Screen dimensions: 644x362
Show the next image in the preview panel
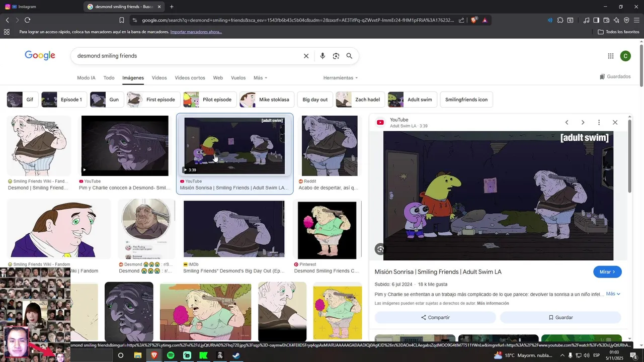[x=583, y=122]
